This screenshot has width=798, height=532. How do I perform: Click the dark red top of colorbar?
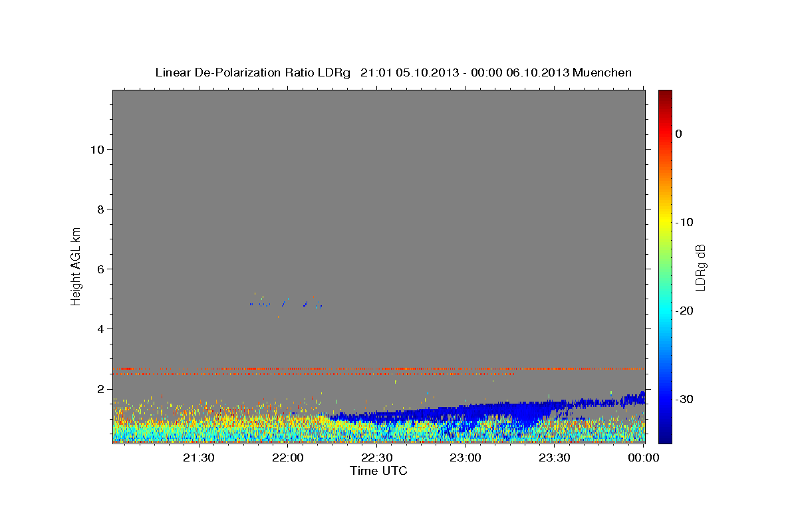[x=665, y=95]
